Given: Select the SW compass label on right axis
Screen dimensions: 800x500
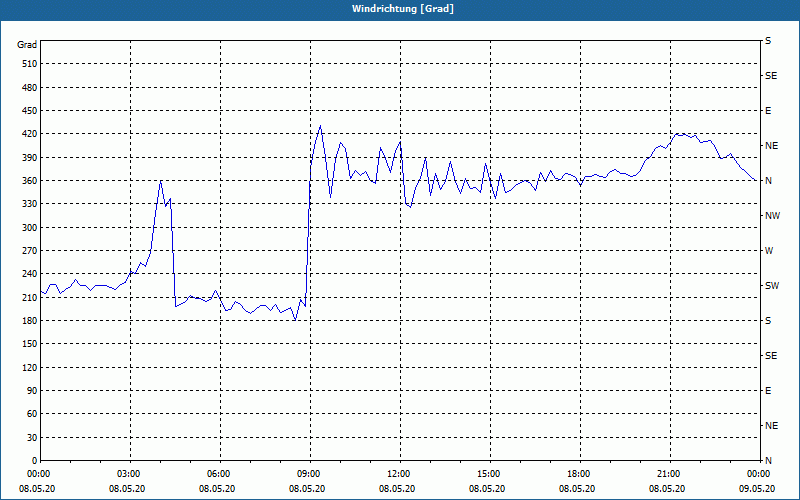Looking at the screenshot, I should click(772, 286).
